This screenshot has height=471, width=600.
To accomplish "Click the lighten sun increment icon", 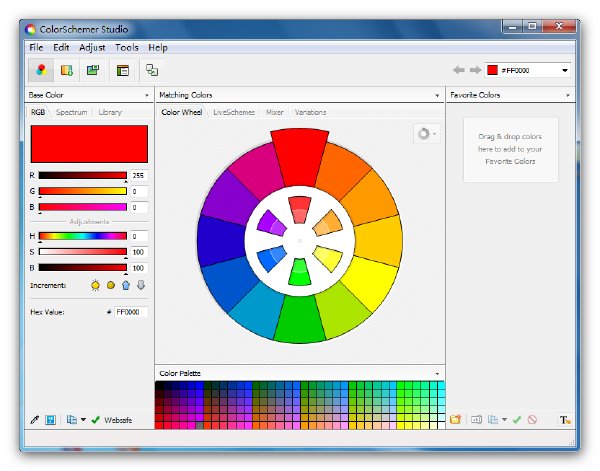I will 95,285.
